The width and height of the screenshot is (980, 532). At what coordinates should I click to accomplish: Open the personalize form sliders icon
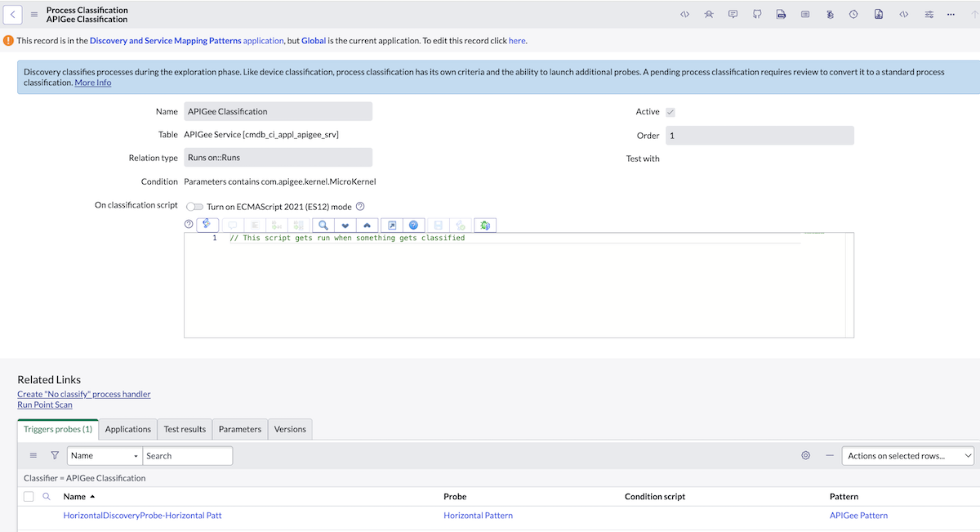click(x=929, y=14)
